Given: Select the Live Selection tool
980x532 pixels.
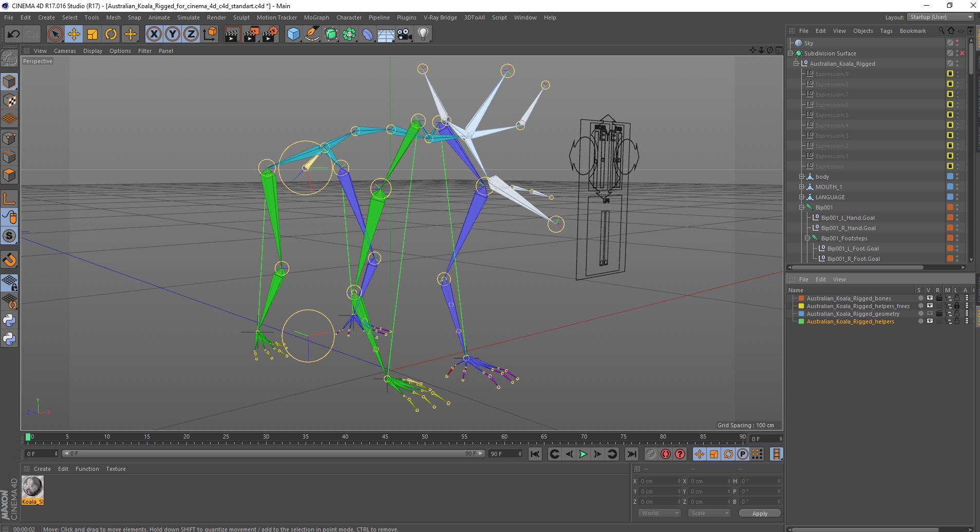Looking at the screenshot, I should coord(55,34).
